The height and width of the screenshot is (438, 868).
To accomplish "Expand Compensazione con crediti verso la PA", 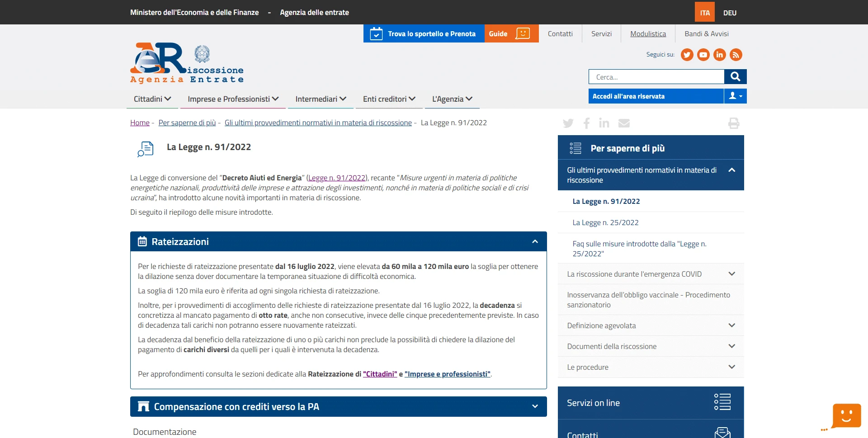I will tap(535, 407).
